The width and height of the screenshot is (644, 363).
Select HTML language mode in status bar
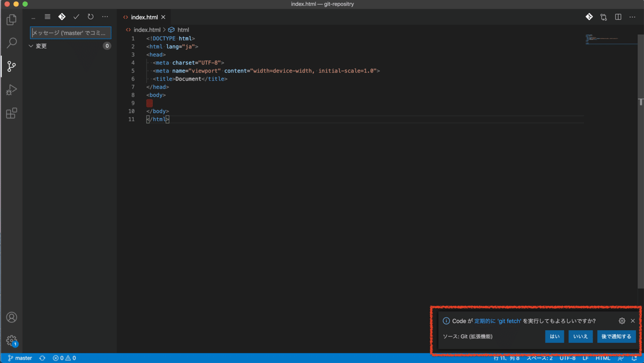(x=603, y=358)
